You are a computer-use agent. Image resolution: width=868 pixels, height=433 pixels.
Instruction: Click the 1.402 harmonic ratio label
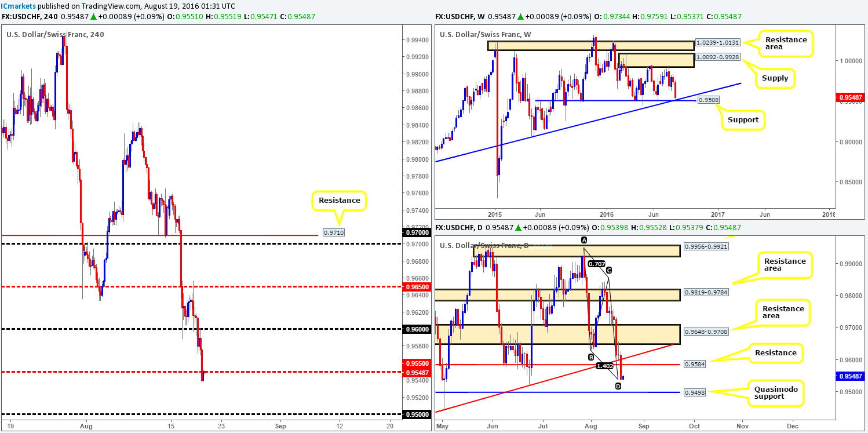[605, 366]
